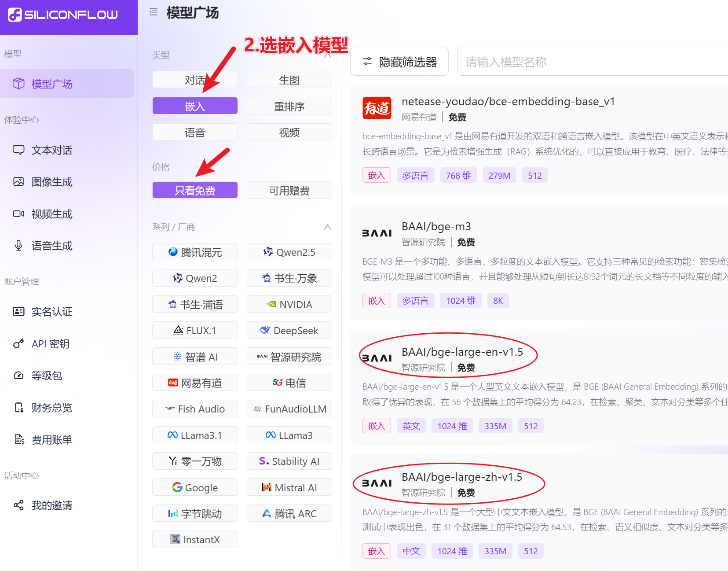Filter by 书生·浦语 series

click(x=195, y=304)
